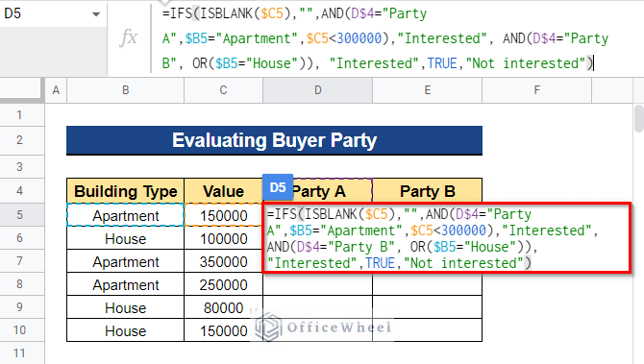Click cell B9 containing House
This screenshot has height=364, width=644.
click(x=126, y=307)
